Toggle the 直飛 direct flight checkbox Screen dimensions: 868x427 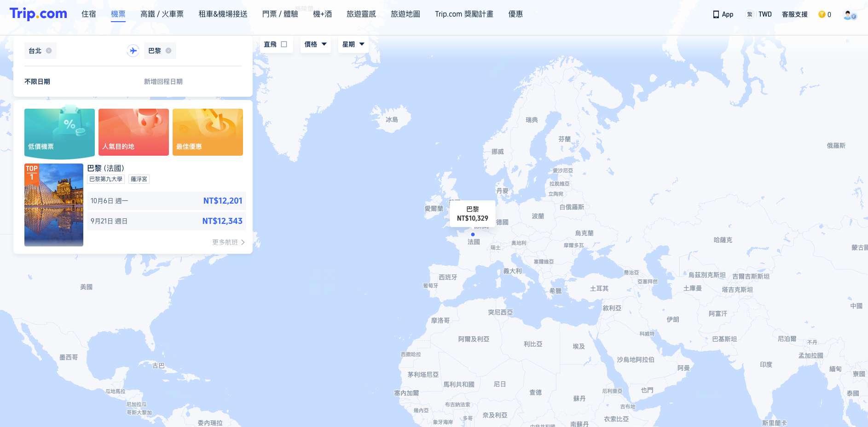[x=284, y=44]
